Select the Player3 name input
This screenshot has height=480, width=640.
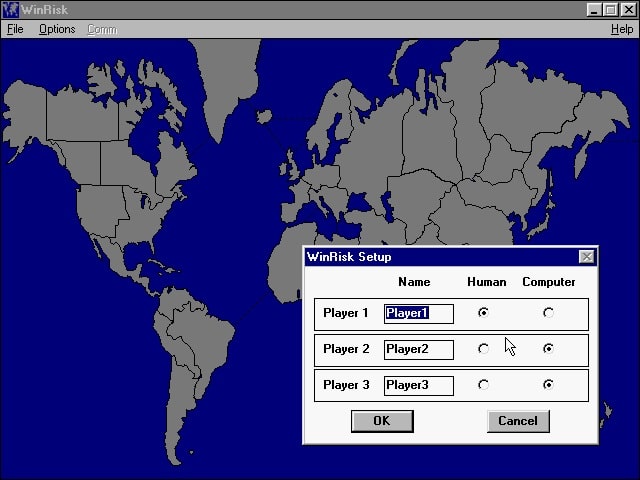point(418,385)
